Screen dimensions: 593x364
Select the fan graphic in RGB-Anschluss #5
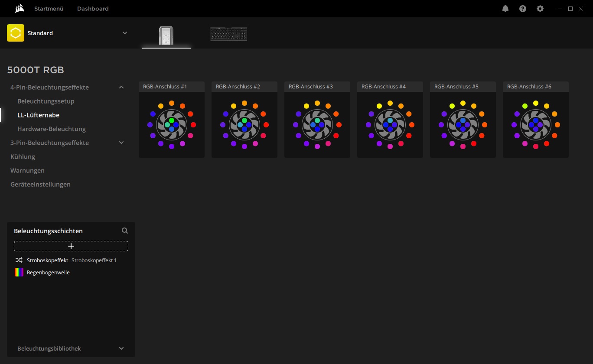pos(463,125)
